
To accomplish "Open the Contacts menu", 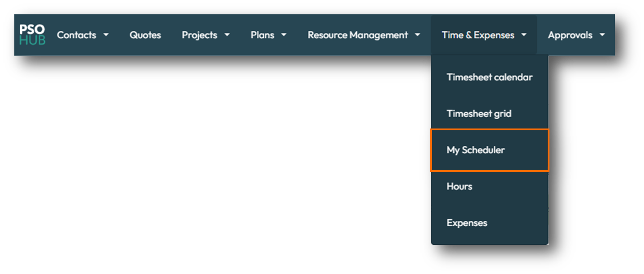I will [76, 35].
